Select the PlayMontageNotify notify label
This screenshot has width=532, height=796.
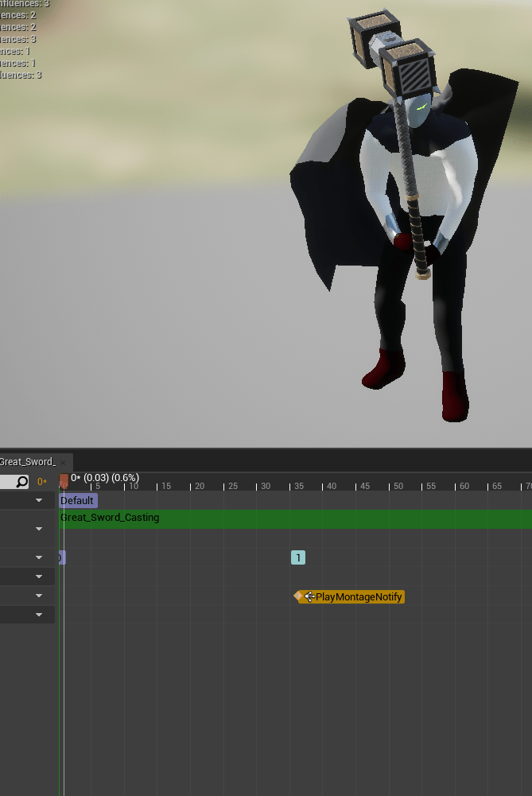358,597
